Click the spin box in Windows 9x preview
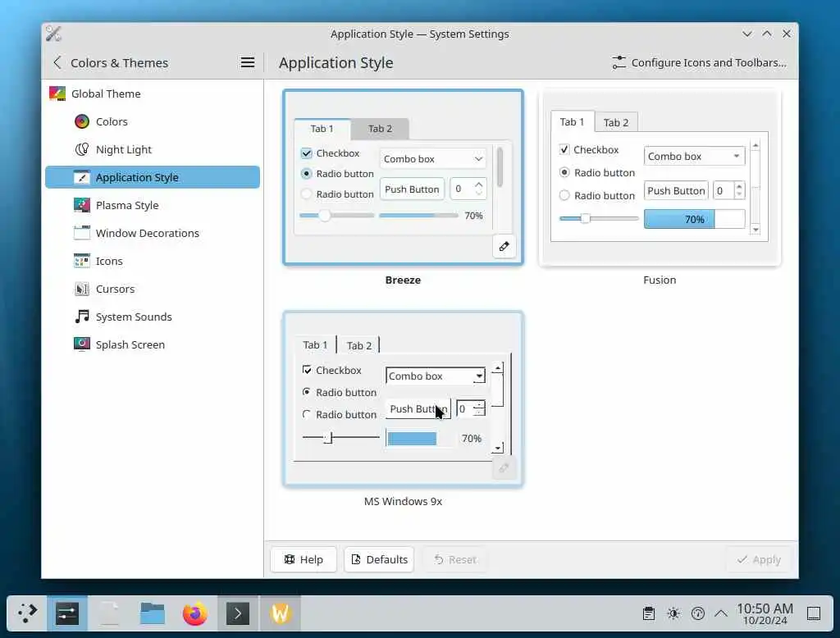Image resolution: width=840 pixels, height=638 pixels. (470, 408)
